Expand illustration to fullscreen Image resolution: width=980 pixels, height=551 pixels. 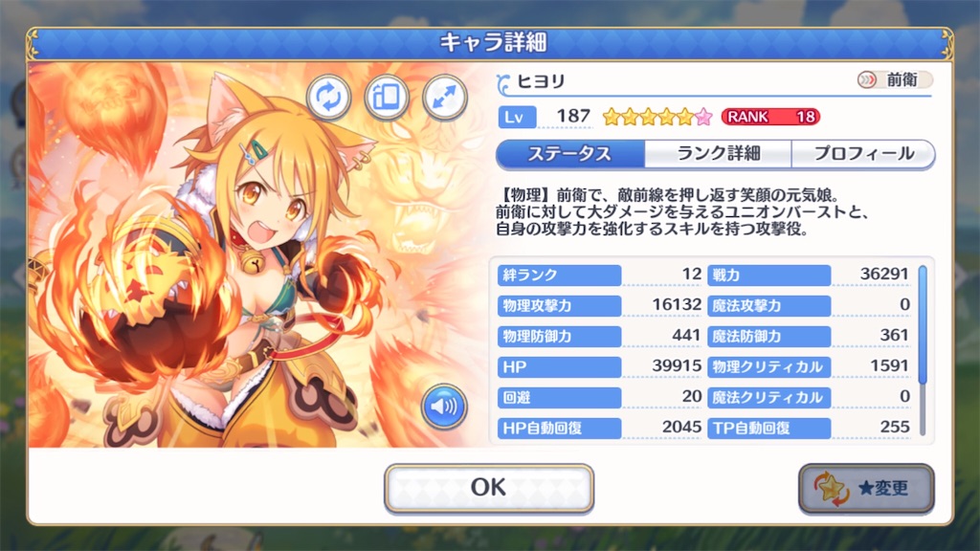click(444, 98)
